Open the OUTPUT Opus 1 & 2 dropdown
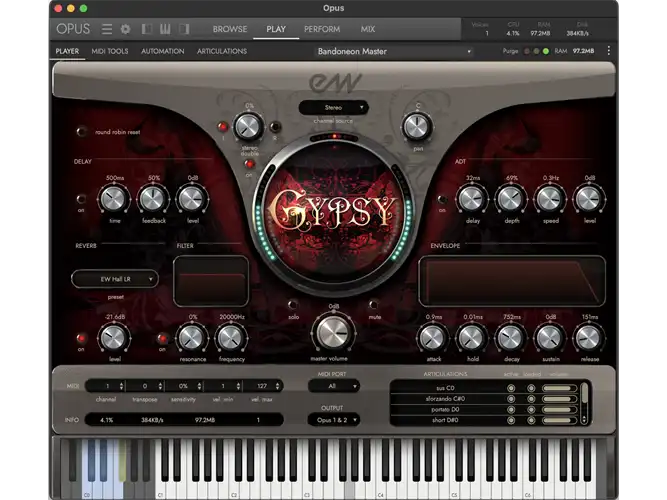The image size is (667, 500). pyautogui.click(x=334, y=420)
